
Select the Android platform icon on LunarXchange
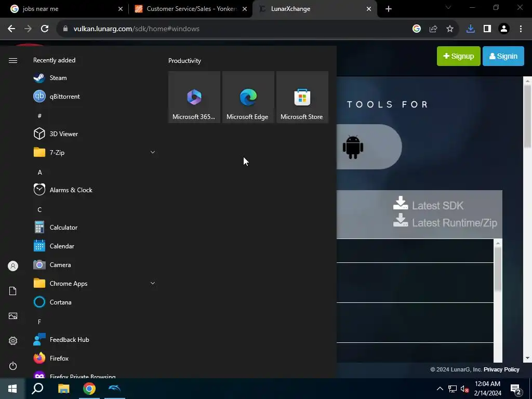tap(353, 147)
